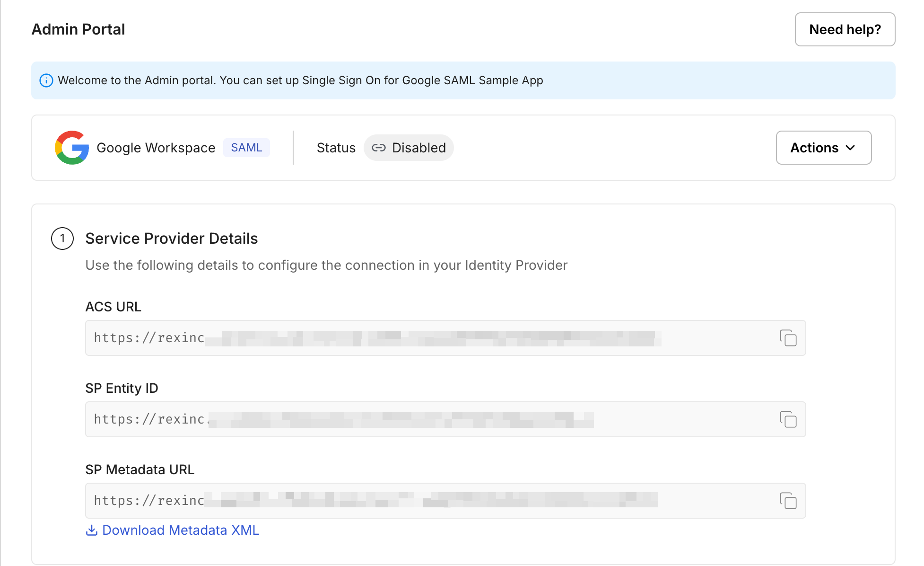The width and height of the screenshot is (924, 566).
Task: Select the SP Entity ID input field
Action: click(x=378, y=419)
